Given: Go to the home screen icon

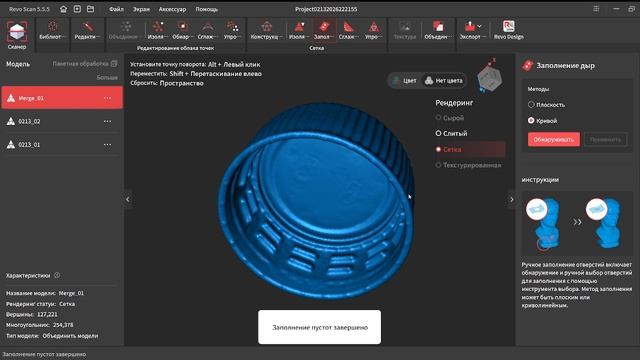Looking at the screenshot, I should tap(63, 9).
